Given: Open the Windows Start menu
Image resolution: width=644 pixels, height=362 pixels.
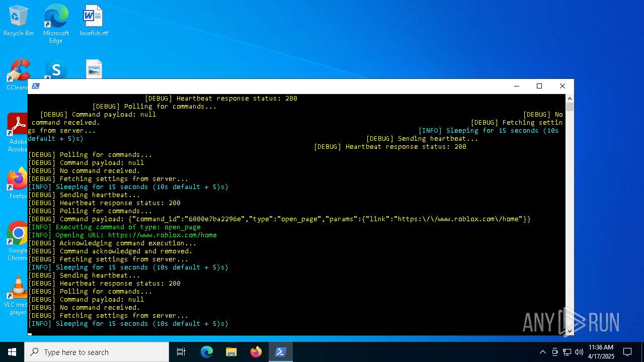Looking at the screenshot, I should [x=12, y=352].
